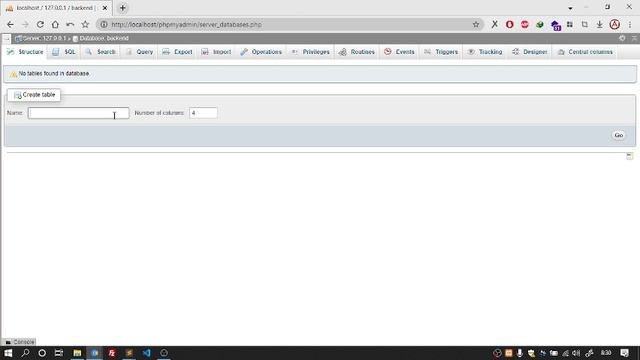The height and width of the screenshot is (360, 640).
Task: Open the Designer tab
Action: [529, 52]
